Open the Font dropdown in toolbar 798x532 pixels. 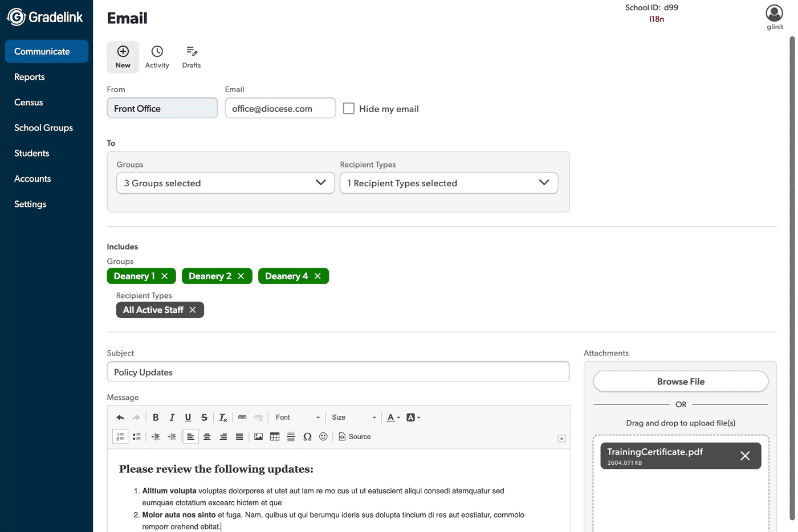298,418
